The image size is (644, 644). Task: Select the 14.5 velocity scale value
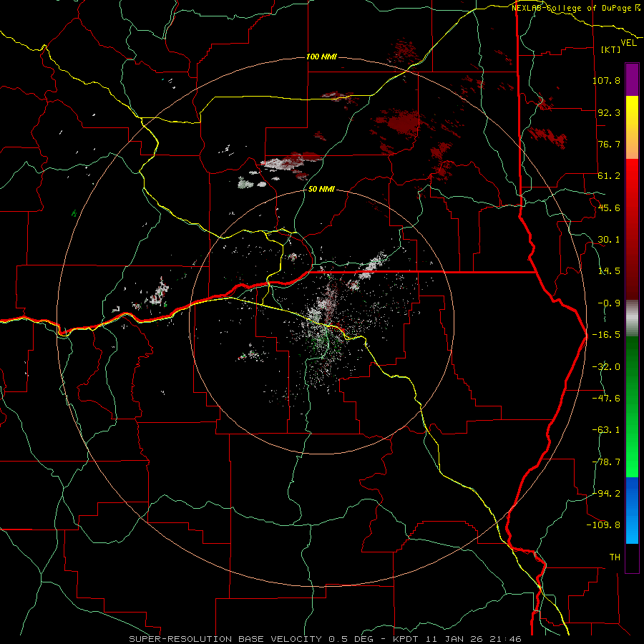coord(609,271)
